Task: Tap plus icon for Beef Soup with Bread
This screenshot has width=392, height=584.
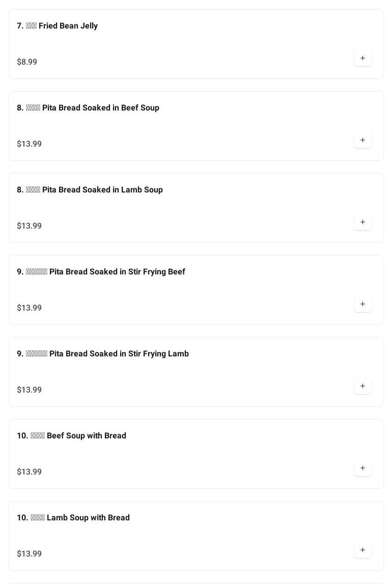Action: click(362, 468)
